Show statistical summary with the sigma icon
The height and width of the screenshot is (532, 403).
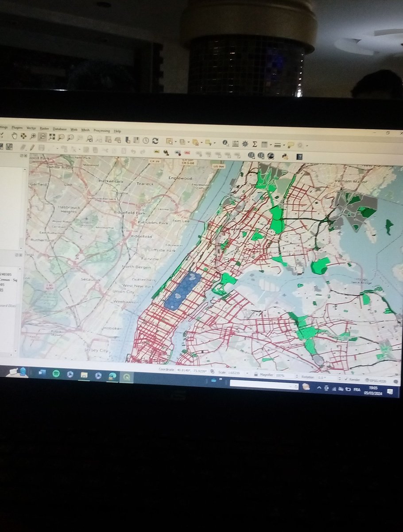pos(255,143)
